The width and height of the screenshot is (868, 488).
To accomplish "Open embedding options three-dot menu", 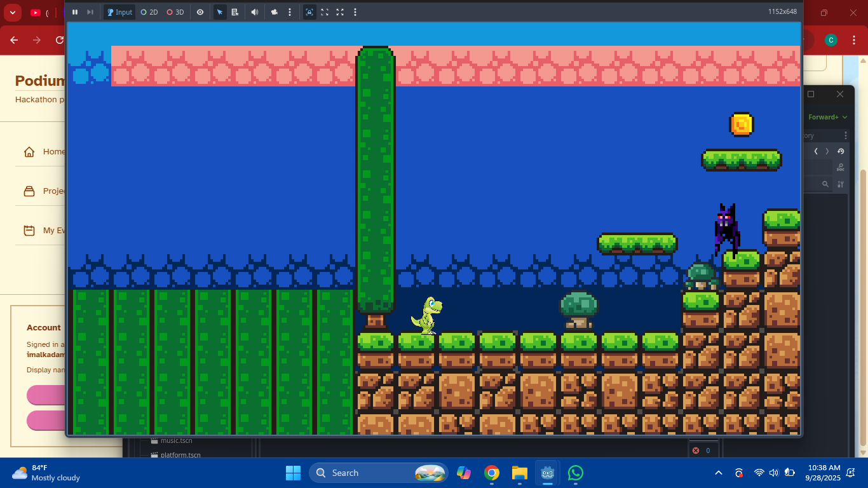I will [x=355, y=12].
